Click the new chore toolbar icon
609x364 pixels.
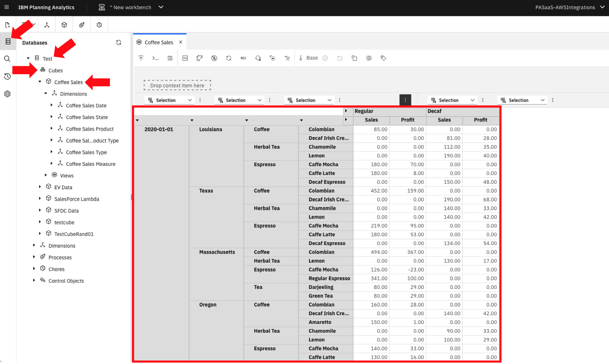click(99, 25)
